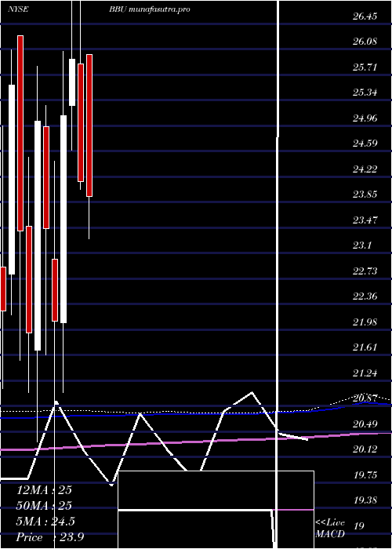Click the 26.45 price axis label

(x=365, y=16)
